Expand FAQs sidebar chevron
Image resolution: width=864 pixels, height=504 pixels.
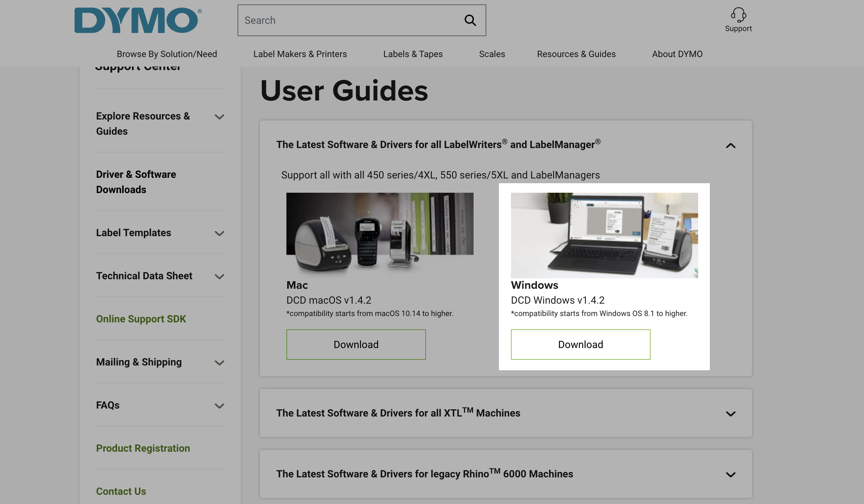coord(219,406)
